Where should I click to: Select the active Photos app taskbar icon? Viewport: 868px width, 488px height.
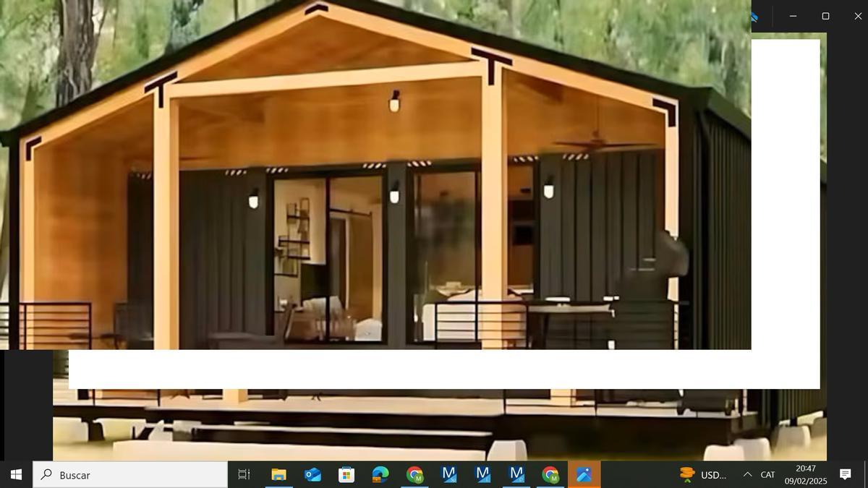584,474
